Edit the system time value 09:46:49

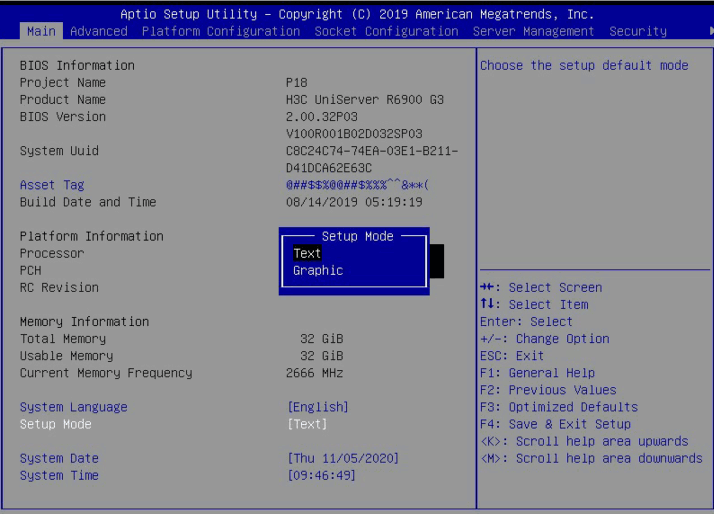(321, 475)
